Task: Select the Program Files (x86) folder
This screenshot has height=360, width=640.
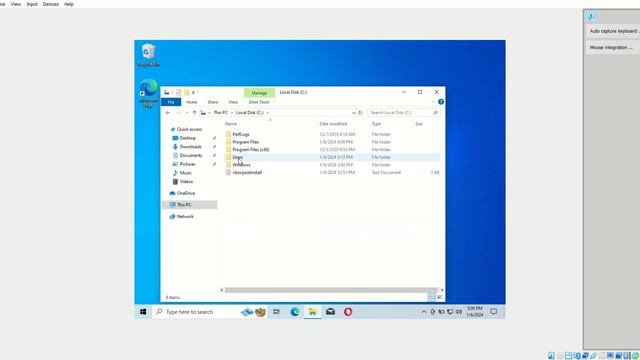Action: (250, 150)
